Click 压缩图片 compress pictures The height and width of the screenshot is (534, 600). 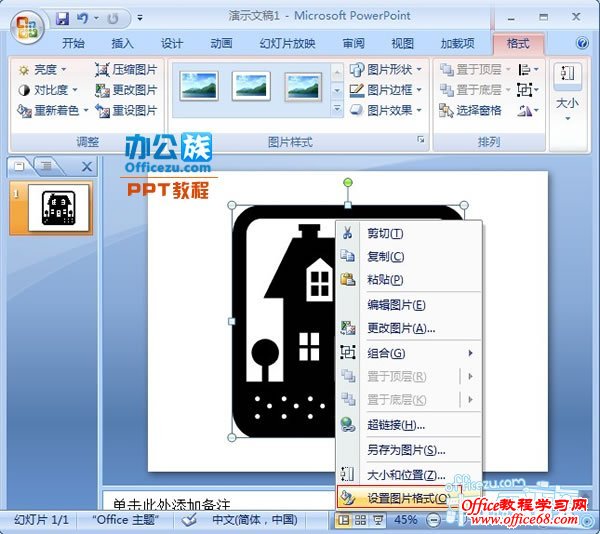click(x=126, y=70)
